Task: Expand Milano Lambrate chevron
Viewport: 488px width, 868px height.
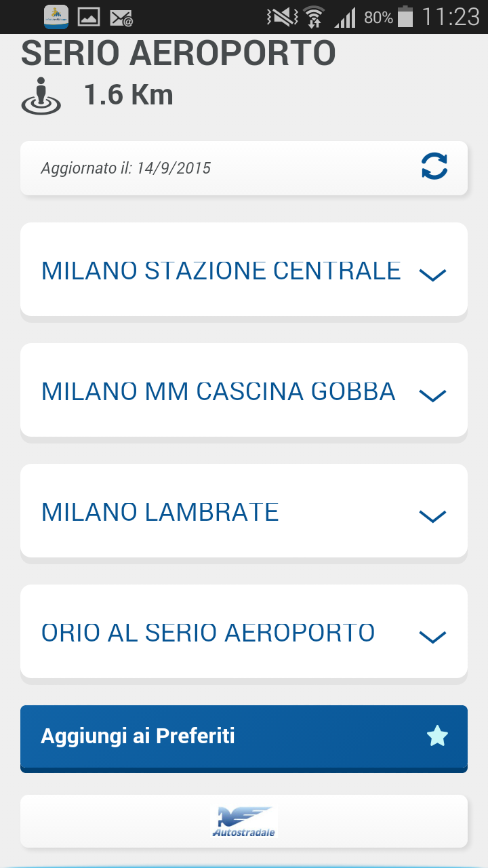Action: tap(432, 515)
